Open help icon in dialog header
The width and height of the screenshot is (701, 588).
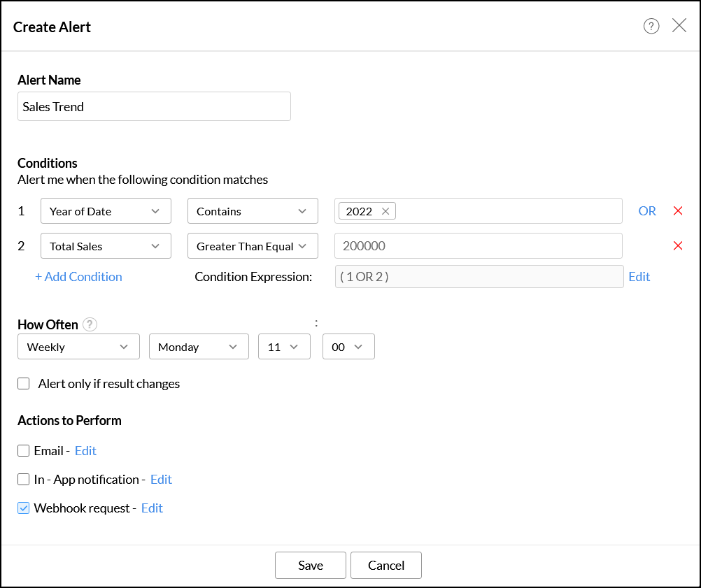click(x=651, y=27)
